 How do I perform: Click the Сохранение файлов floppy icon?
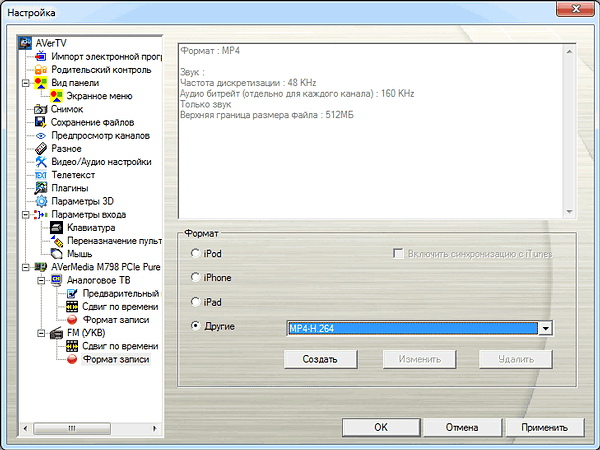point(41,122)
